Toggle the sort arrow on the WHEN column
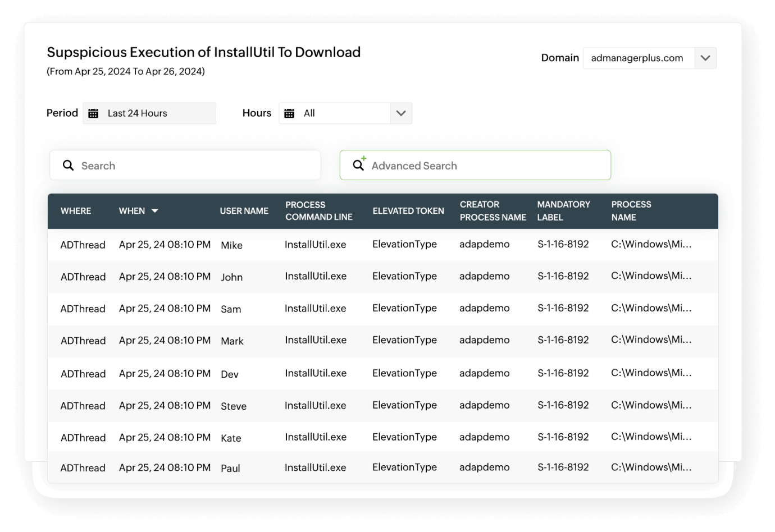The image size is (775, 532). [156, 211]
